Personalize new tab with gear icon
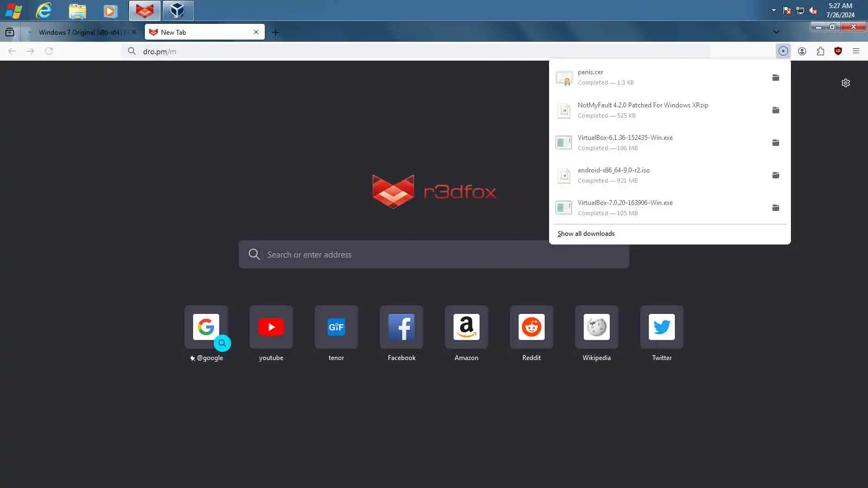The height and width of the screenshot is (488, 868). tap(846, 83)
